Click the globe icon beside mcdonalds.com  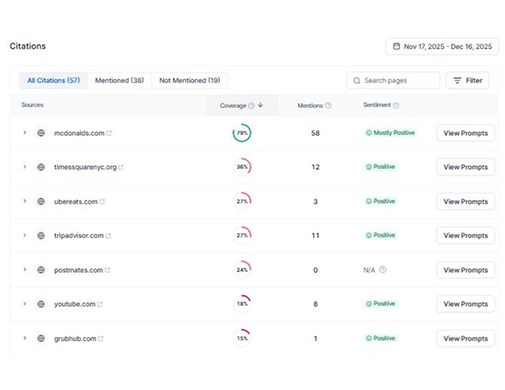pyautogui.click(x=41, y=133)
